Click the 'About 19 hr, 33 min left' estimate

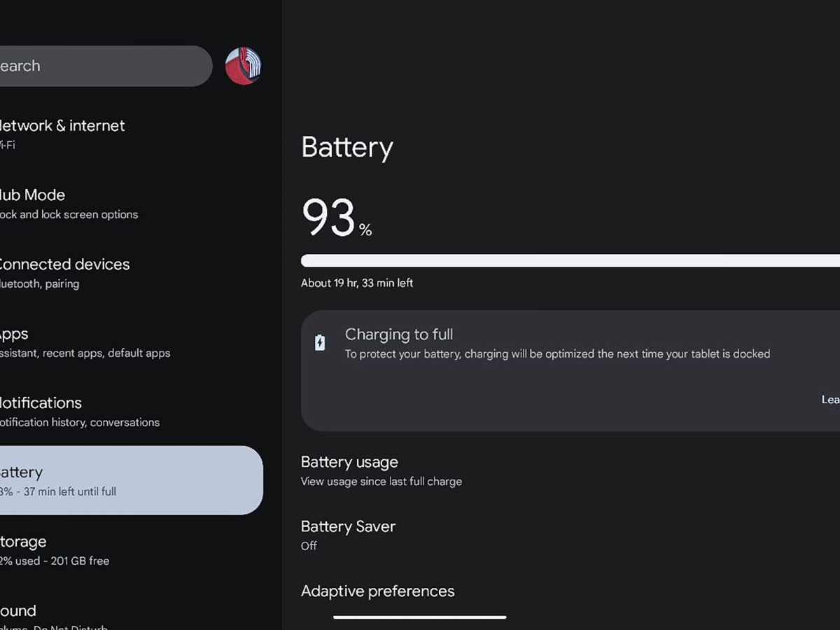[x=357, y=283]
